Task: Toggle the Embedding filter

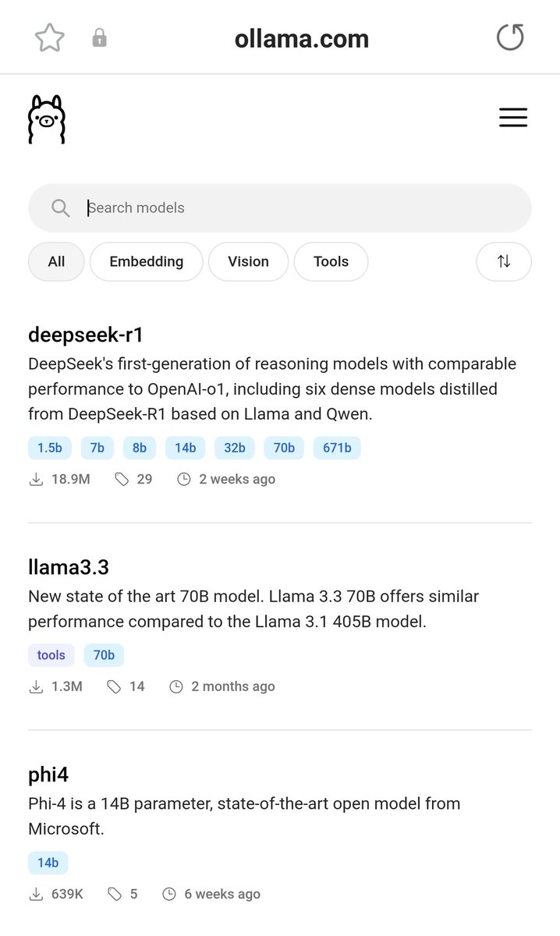Action: [146, 261]
